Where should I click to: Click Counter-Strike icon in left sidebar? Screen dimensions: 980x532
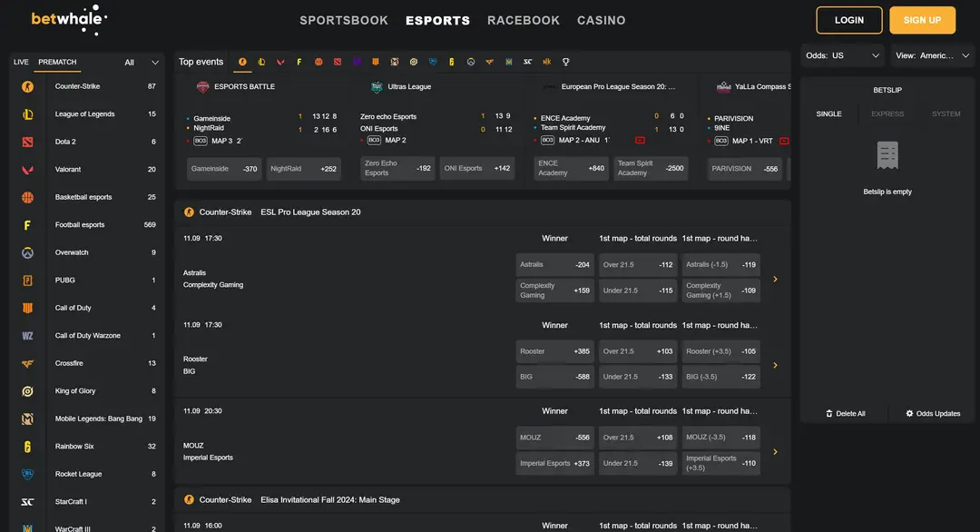click(27, 87)
